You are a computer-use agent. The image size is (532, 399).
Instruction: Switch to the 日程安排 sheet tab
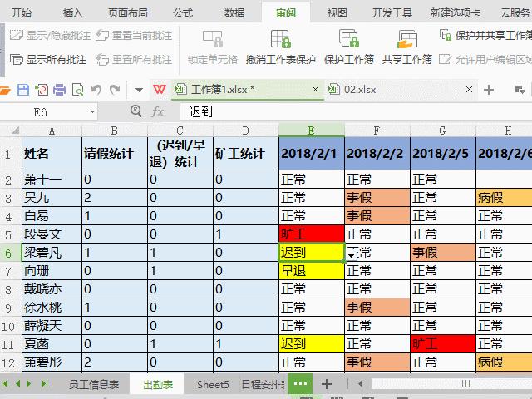[263, 384]
